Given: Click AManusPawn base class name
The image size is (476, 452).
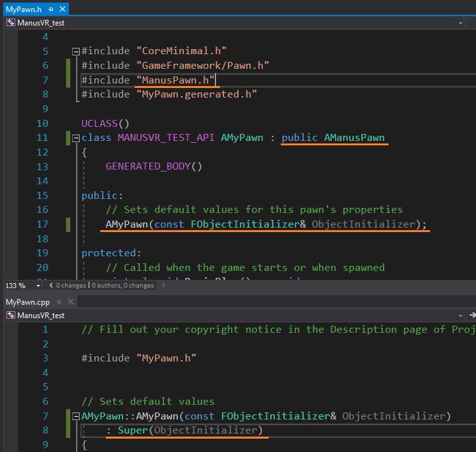Looking at the screenshot, I should click(354, 138).
